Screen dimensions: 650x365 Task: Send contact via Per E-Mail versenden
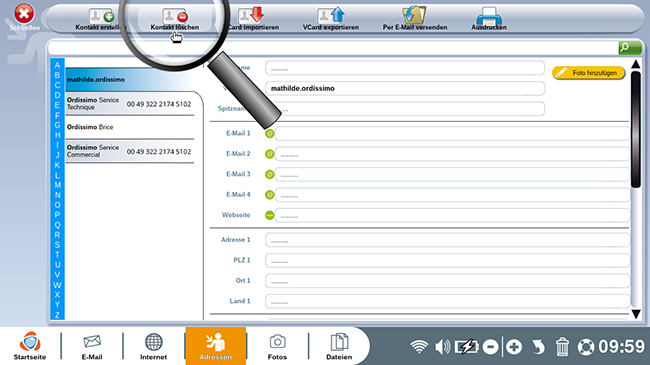click(x=415, y=19)
